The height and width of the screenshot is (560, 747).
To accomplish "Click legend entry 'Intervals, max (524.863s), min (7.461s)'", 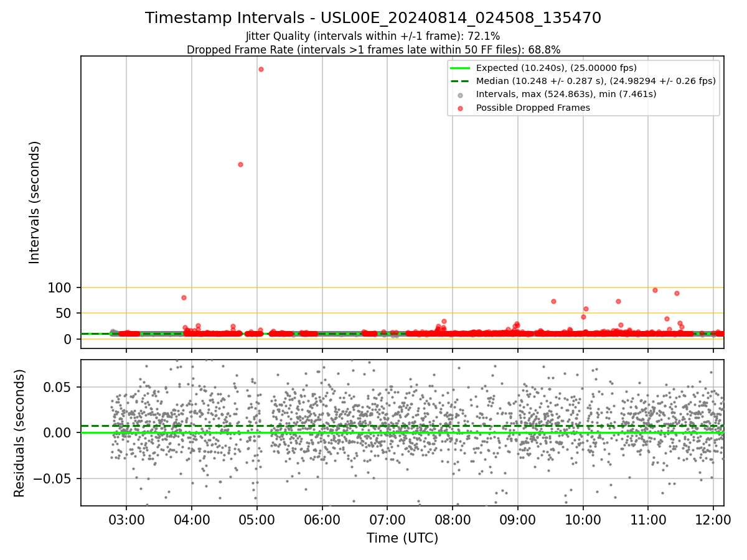I will point(566,94).
